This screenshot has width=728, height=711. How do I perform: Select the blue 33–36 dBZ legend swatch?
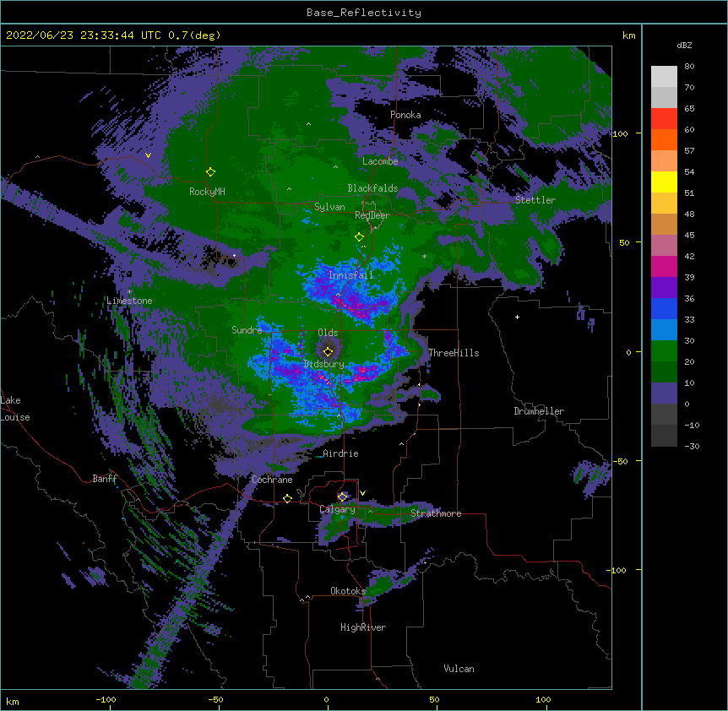(x=664, y=308)
